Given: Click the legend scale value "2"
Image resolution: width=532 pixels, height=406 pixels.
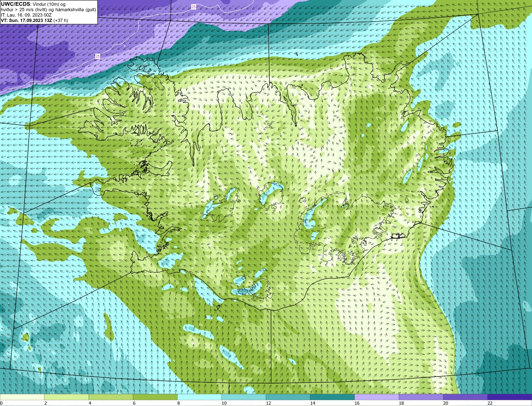Looking at the screenshot, I should (x=46, y=403).
